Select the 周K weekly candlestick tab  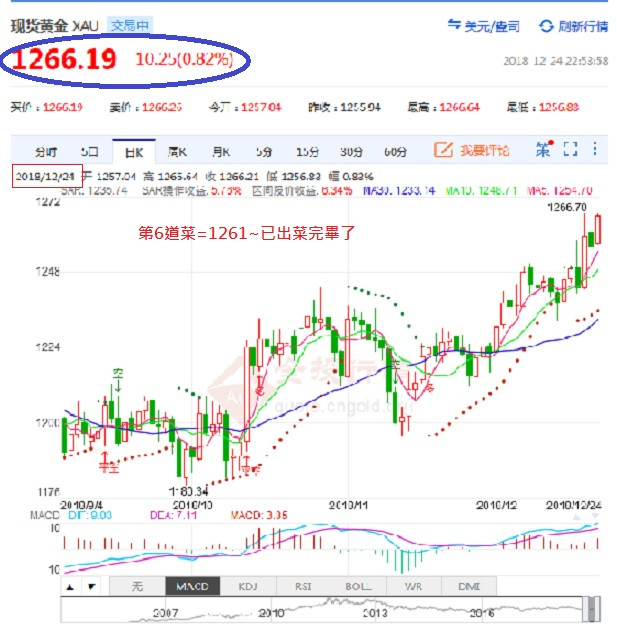177,152
